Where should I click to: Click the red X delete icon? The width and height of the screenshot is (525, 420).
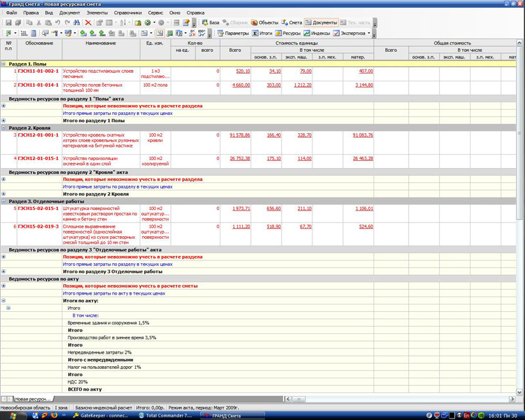click(88, 22)
